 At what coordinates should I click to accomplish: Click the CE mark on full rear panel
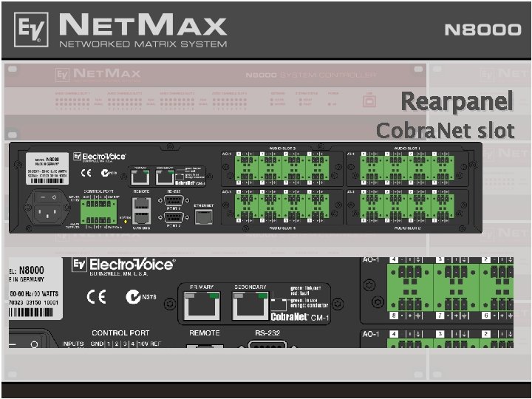pos(86,173)
